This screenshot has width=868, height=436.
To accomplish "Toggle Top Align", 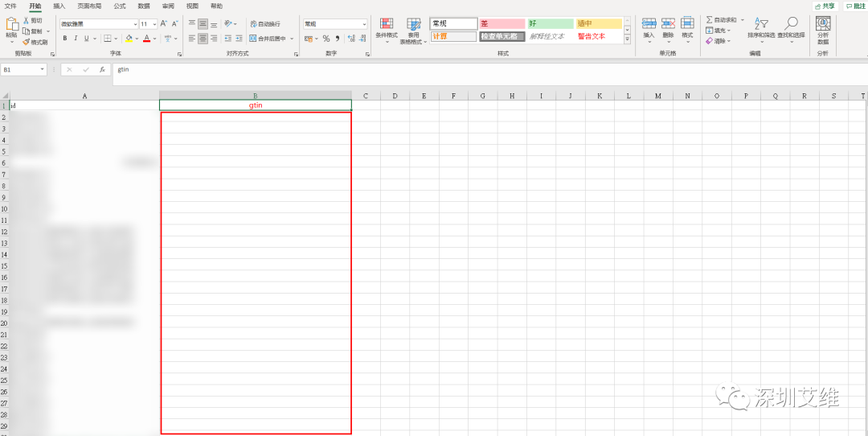I will (192, 24).
